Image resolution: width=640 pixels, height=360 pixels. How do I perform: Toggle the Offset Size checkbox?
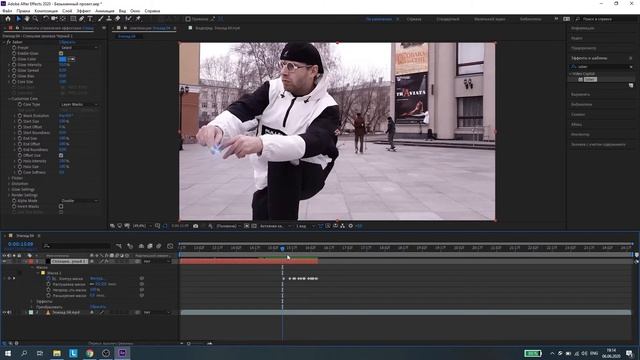tap(61, 155)
